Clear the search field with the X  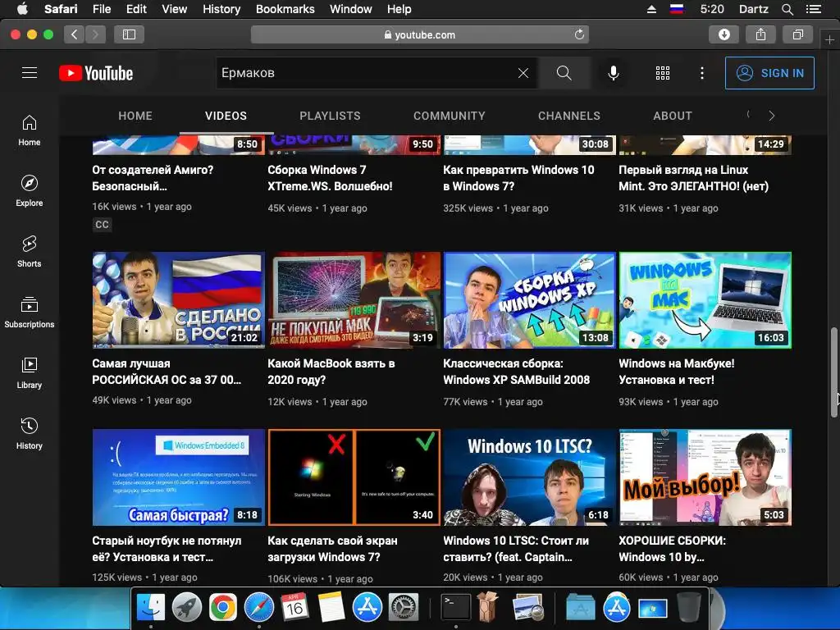[523, 73]
